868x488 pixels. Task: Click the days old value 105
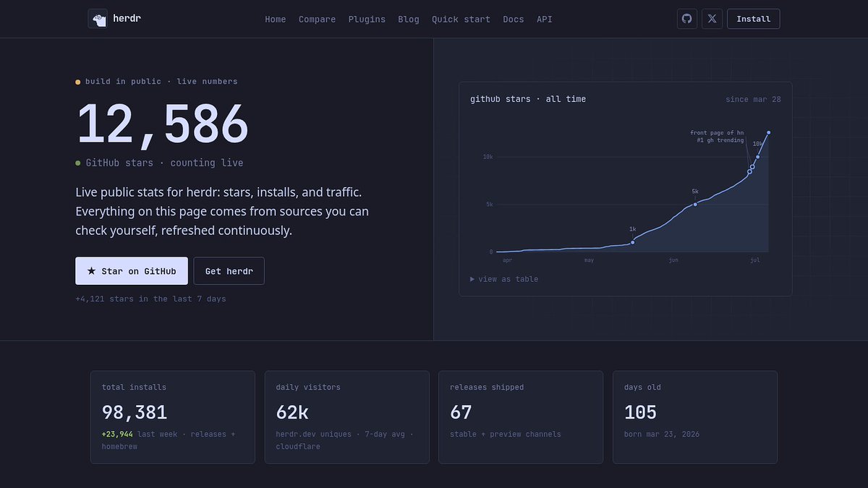pyautogui.click(x=640, y=412)
